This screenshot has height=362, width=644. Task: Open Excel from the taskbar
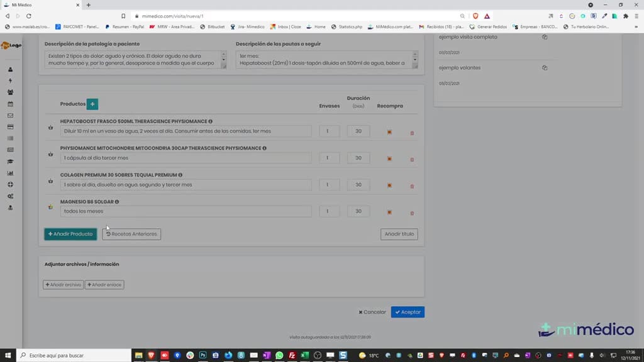click(x=305, y=356)
